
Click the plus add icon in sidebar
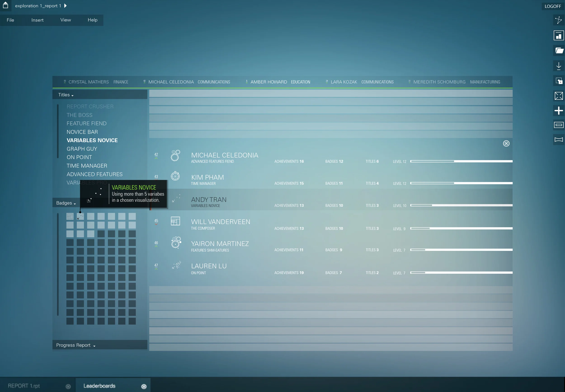[x=559, y=110]
